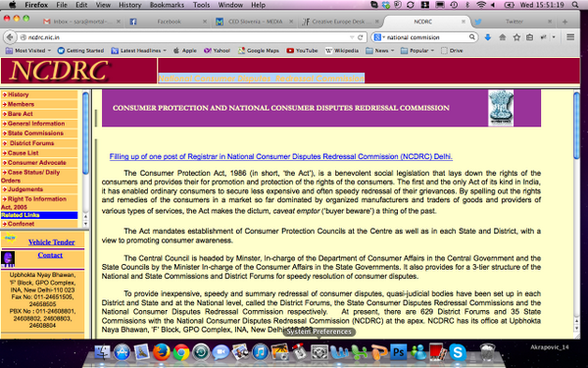Click the Bluetooth menu bar icon
Viewport: 588px width, 368px height.
point(467,5)
